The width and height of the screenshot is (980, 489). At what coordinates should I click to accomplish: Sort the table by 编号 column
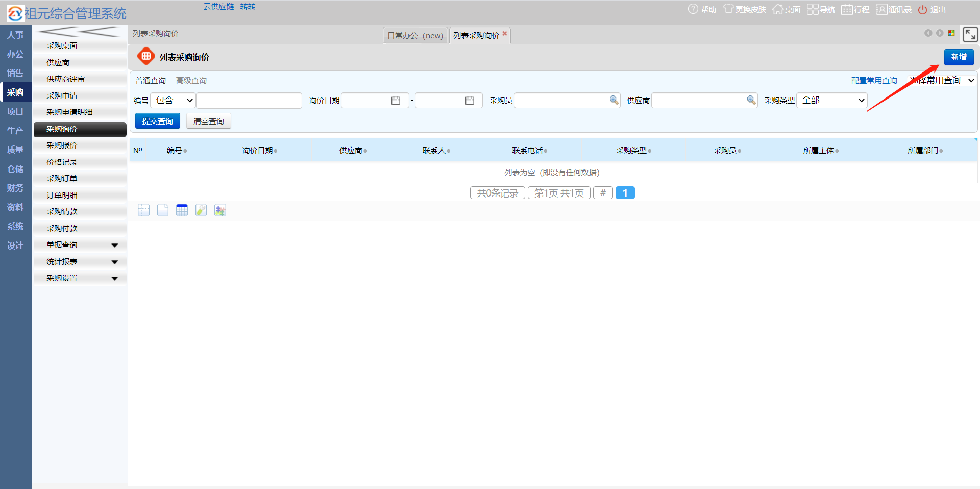pos(177,151)
